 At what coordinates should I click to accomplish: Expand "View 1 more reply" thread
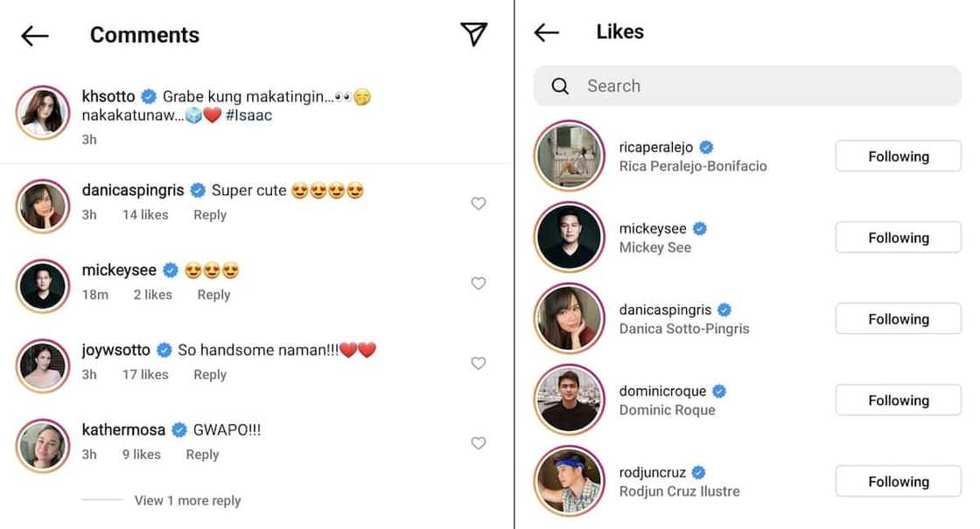(x=187, y=501)
